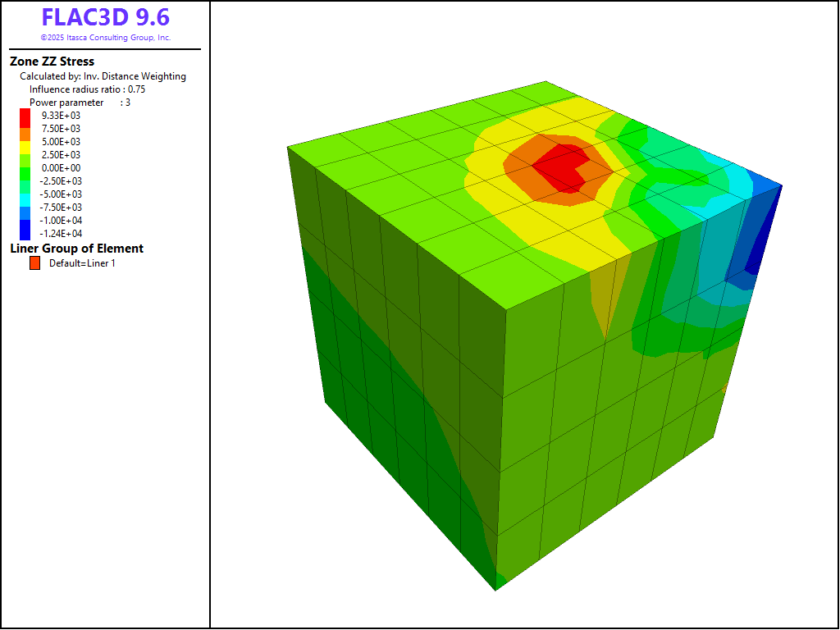Screen dimensions: 840x630
Task: Click the Power parameter value line
Action: pyautogui.click(x=80, y=103)
